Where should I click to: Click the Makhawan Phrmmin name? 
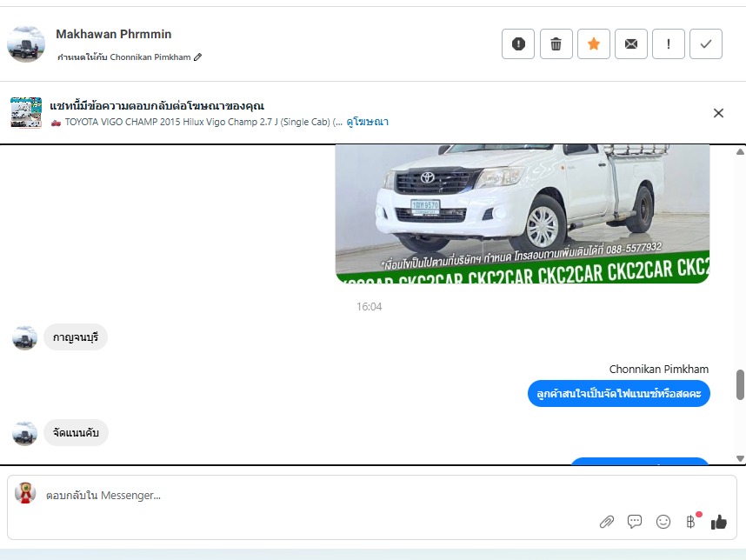[113, 34]
